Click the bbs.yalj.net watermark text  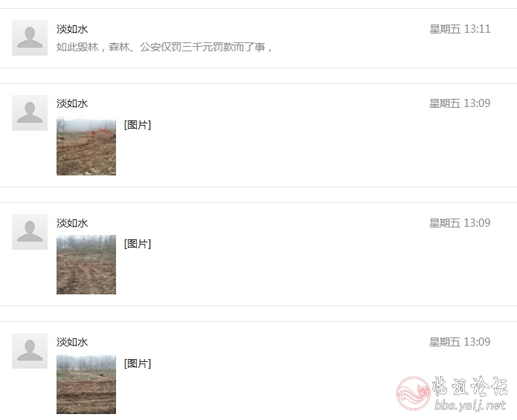coord(470,405)
